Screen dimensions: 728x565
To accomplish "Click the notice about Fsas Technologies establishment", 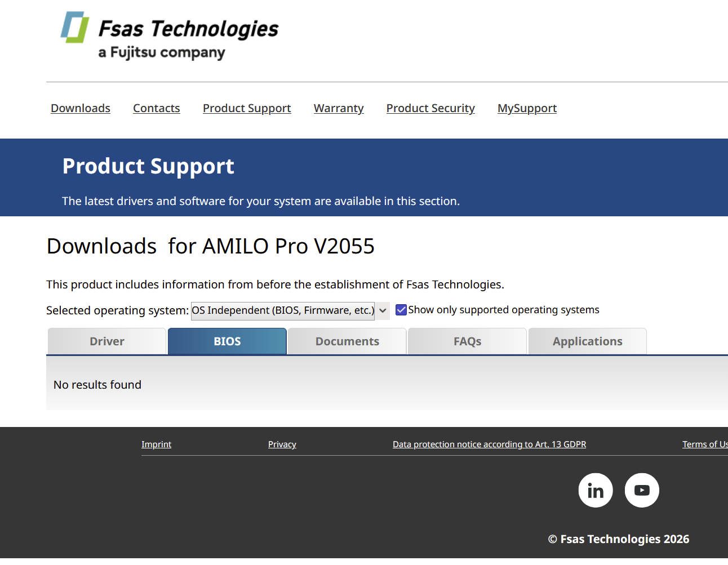I will pyautogui.click(x=275, y=284).
